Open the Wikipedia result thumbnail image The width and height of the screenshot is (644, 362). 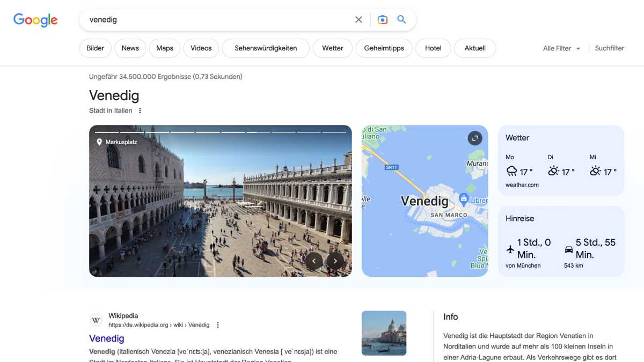pyautogui.click(x=384, y=333)
